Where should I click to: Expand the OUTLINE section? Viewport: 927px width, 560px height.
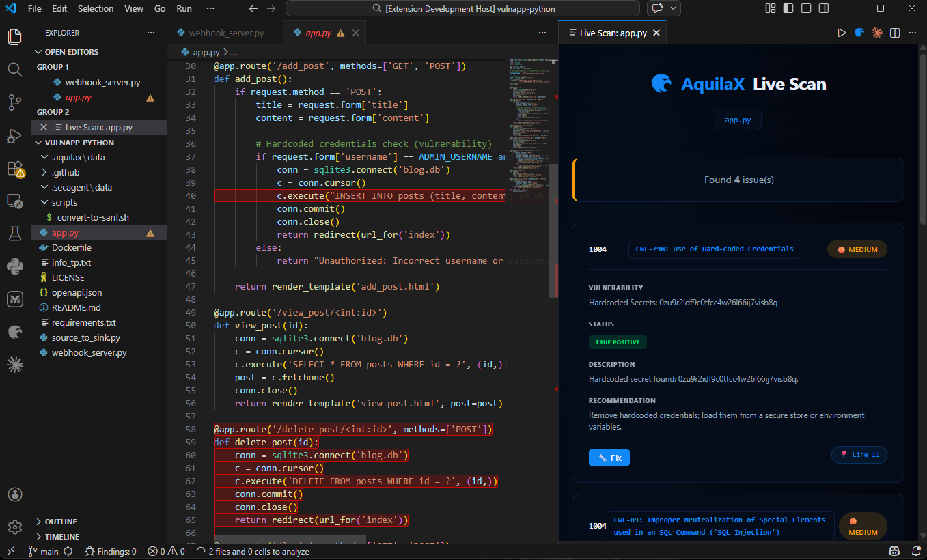point(61,522)
